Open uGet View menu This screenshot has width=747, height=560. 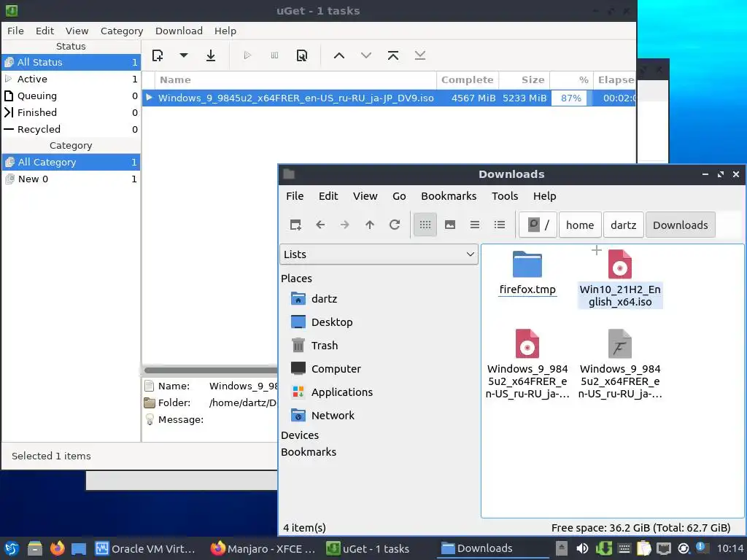click(77, 31)
